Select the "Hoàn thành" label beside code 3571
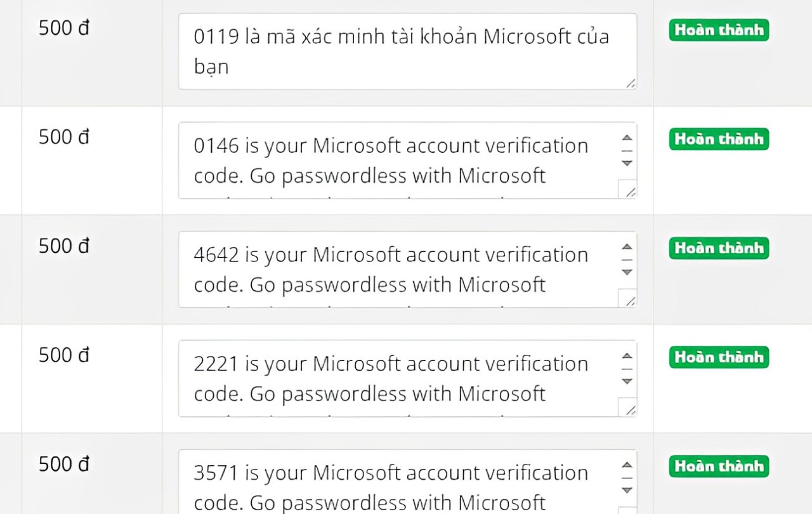The image size is (812, 514). 719,466
